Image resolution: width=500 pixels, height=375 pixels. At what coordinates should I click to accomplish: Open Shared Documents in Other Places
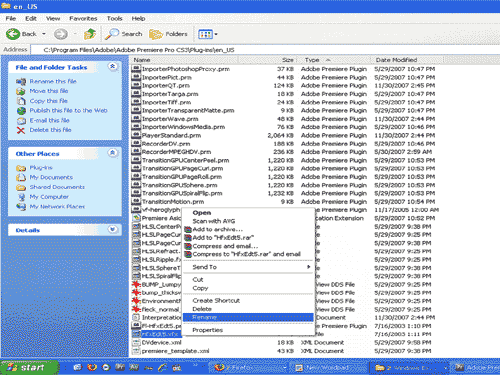pyautogui.click(x=57, y=187)
